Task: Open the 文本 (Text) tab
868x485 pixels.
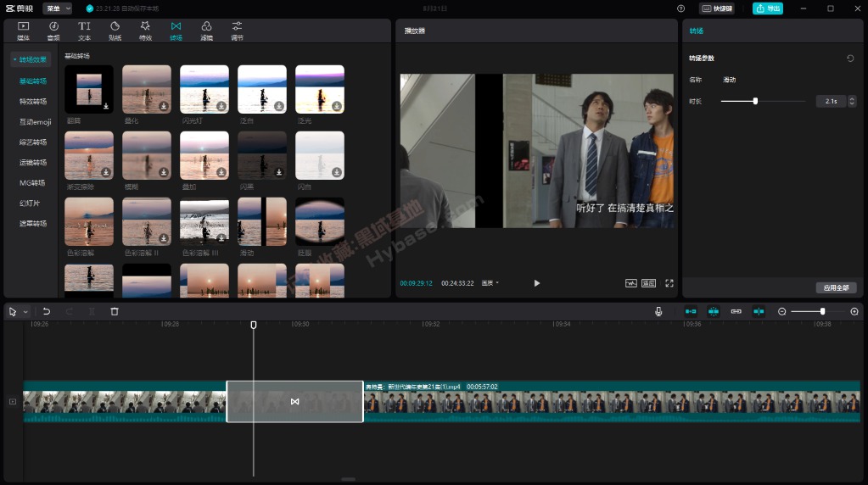Action: click(84, 31)
